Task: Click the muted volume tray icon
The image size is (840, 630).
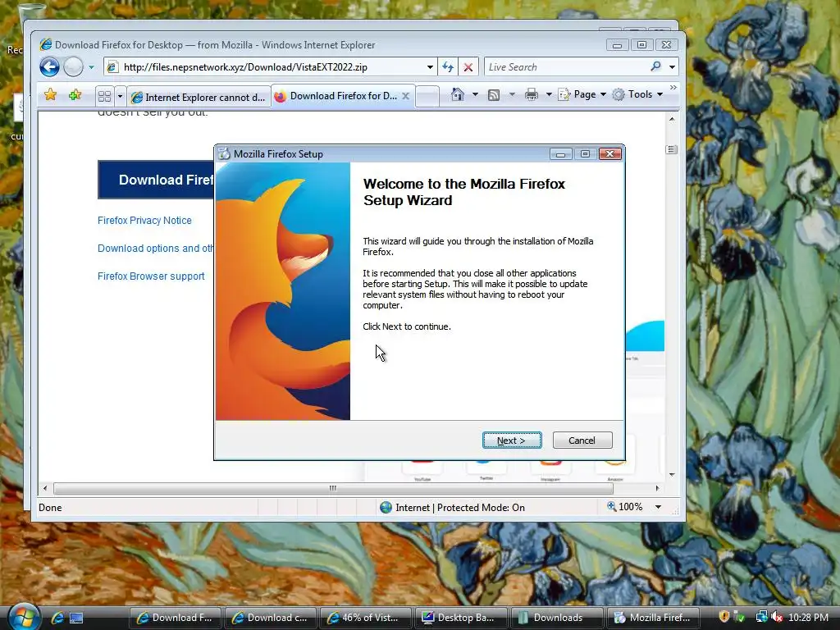Action: (x=777, y=617)
